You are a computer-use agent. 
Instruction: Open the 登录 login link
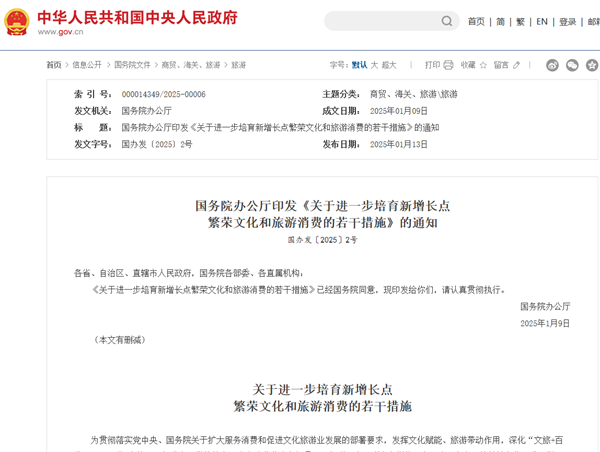point(567,22)
